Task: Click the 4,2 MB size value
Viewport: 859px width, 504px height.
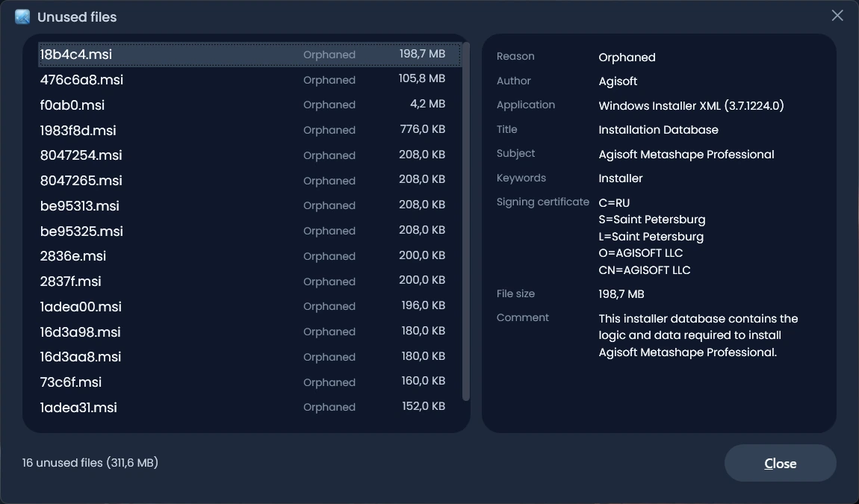Action: (x=428, y=104)
